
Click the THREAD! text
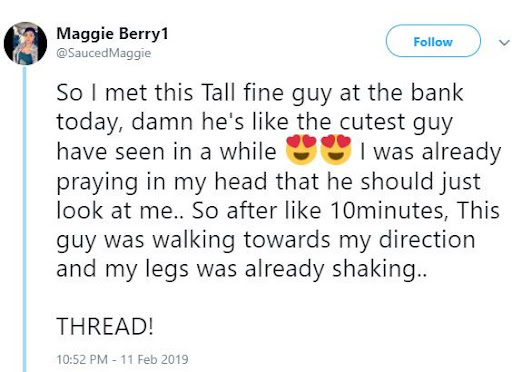[105, 326]
